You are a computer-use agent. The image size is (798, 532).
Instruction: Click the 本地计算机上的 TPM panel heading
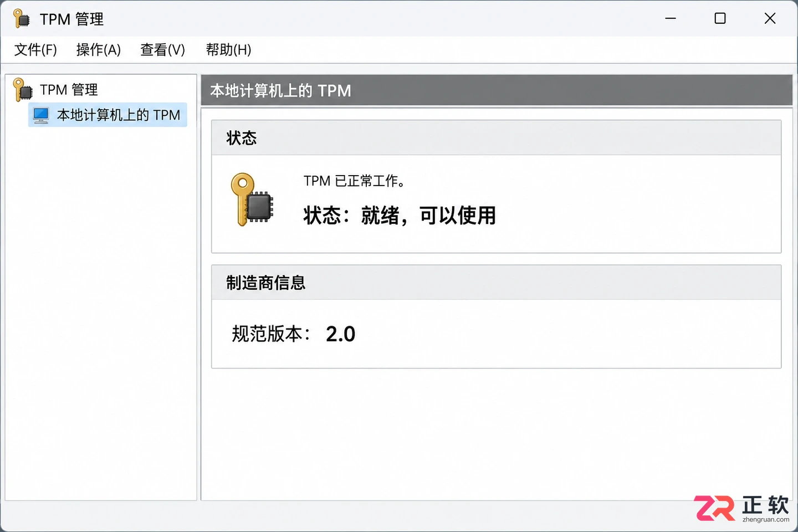coord(496,90)
